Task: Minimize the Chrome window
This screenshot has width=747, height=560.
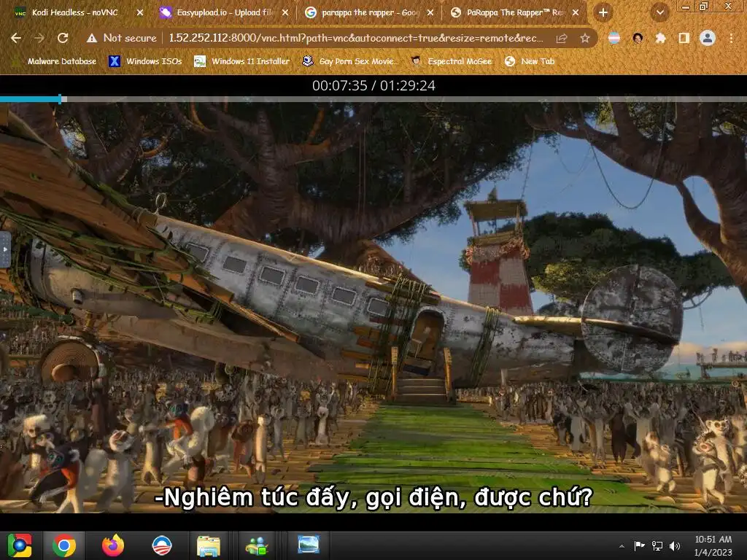Action: click(685, 6)
